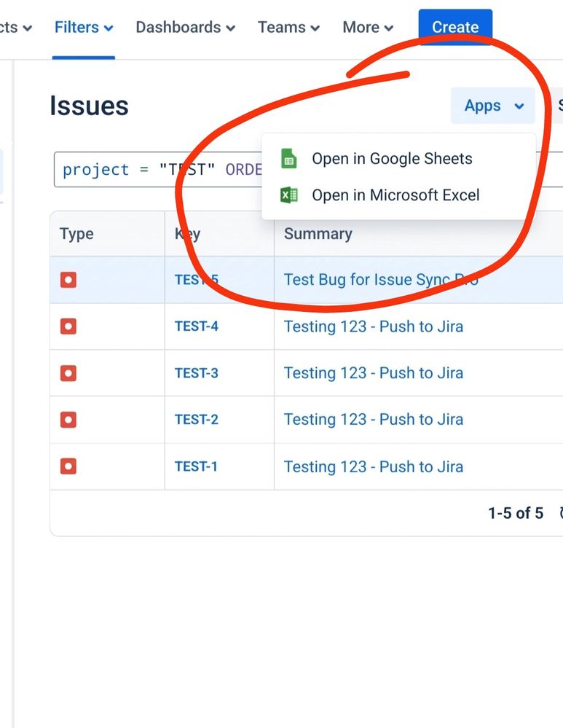Image resolution: width=563 pixels, height=728 pixels.
Task: Open the Filters dropdown menu
Action: 84,28
